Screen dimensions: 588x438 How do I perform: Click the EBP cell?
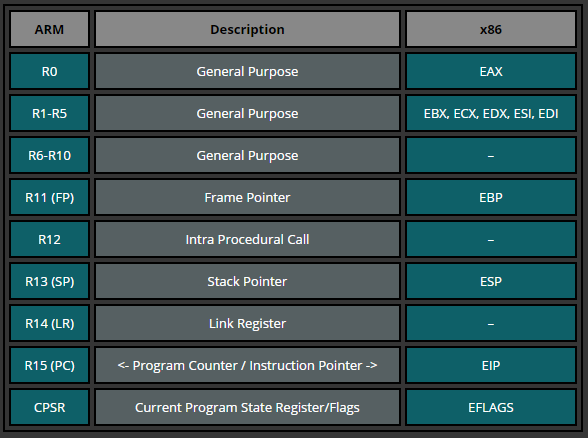pos(491,197)
